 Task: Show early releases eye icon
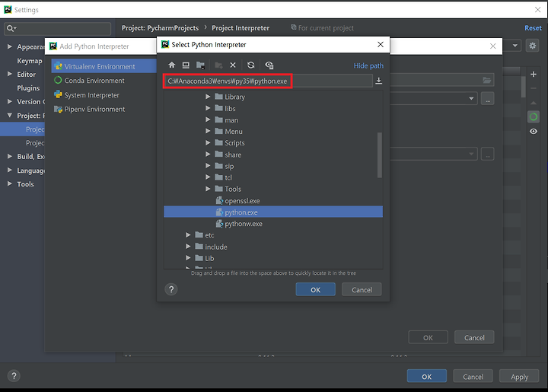click(534, 132)
